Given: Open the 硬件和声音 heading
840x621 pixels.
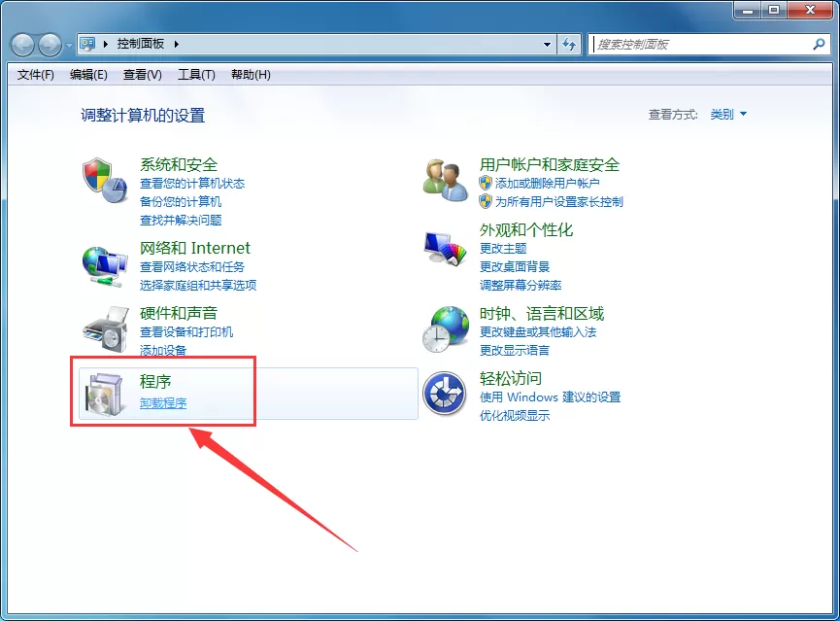Looking at the screenshot, I should [x=179, y=313].
